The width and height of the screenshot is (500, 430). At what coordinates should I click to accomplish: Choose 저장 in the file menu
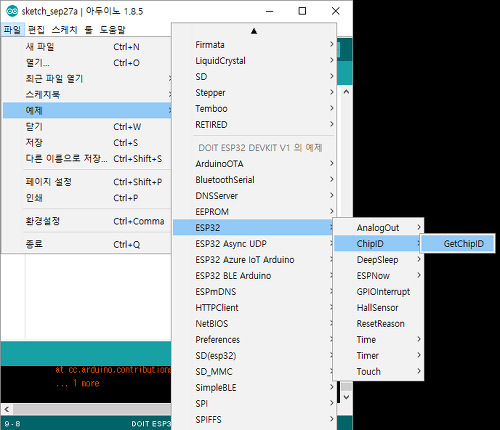click(x=87, y=143)
